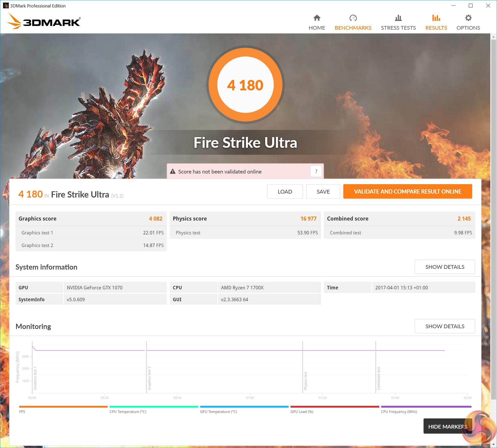Toggle the GPU Load legend series

click(x=302, y=412)
